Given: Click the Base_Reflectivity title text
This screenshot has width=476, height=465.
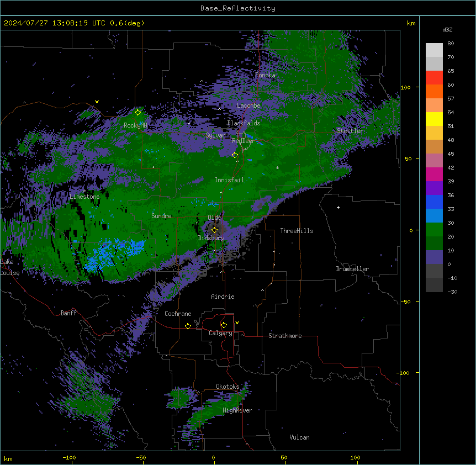Looking at the screenshot, I should tap(238, 8).
